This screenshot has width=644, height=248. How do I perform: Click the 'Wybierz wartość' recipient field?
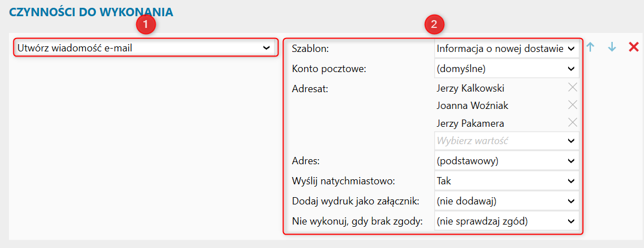(506, 141)
